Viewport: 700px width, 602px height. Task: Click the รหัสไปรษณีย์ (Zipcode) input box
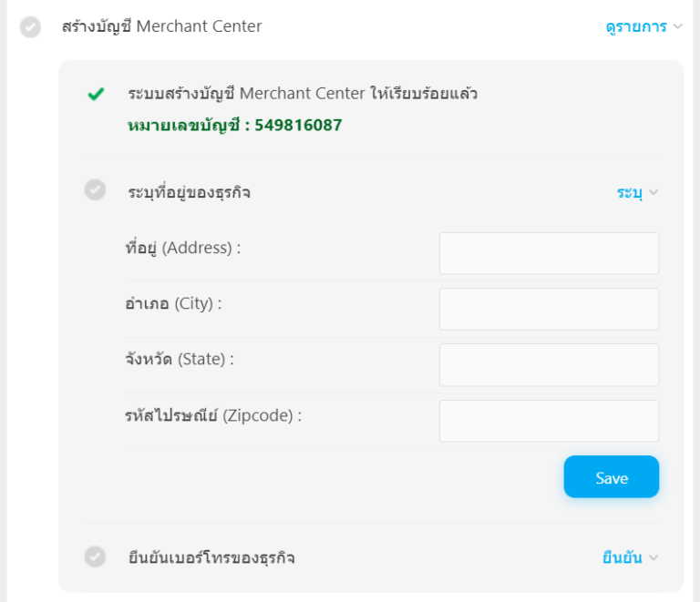[x=549, y=421]
